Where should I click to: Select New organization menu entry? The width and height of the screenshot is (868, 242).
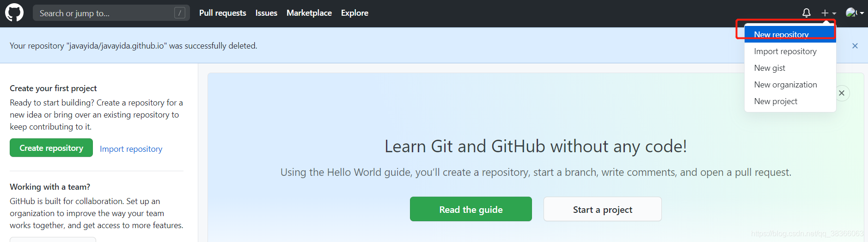790,85
